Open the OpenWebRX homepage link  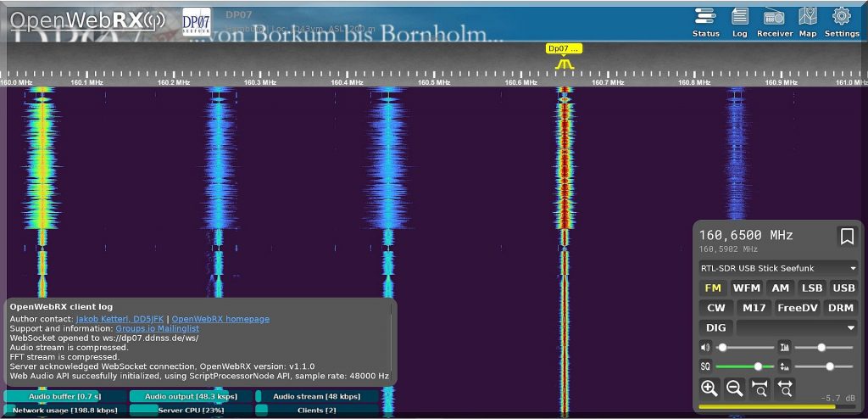coord(220,319)
